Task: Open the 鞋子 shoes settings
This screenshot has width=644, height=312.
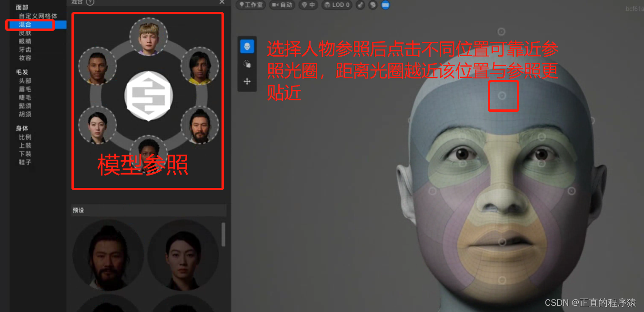Action: pos(25,162)
